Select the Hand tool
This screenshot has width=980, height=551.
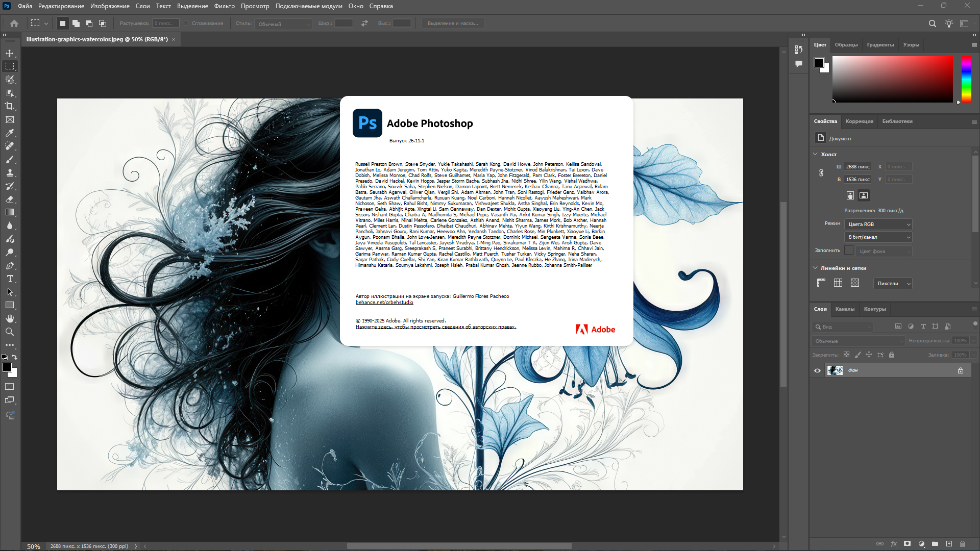(x=10, y=318)
